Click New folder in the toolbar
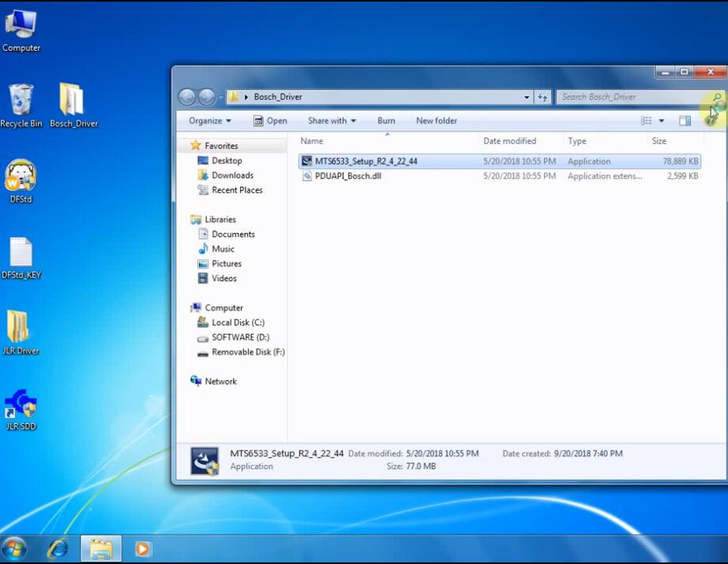728x564 pixels. [436, 120]
